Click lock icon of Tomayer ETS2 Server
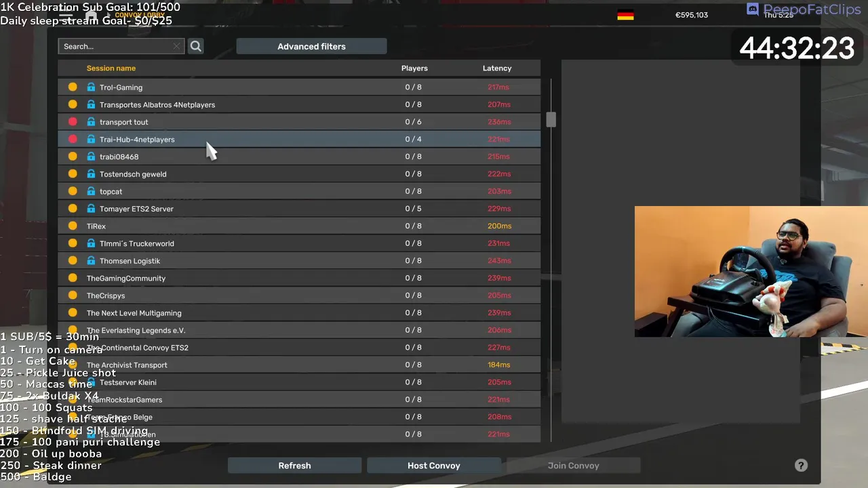This screenshot has width=868, height=488. coord(91,209)
